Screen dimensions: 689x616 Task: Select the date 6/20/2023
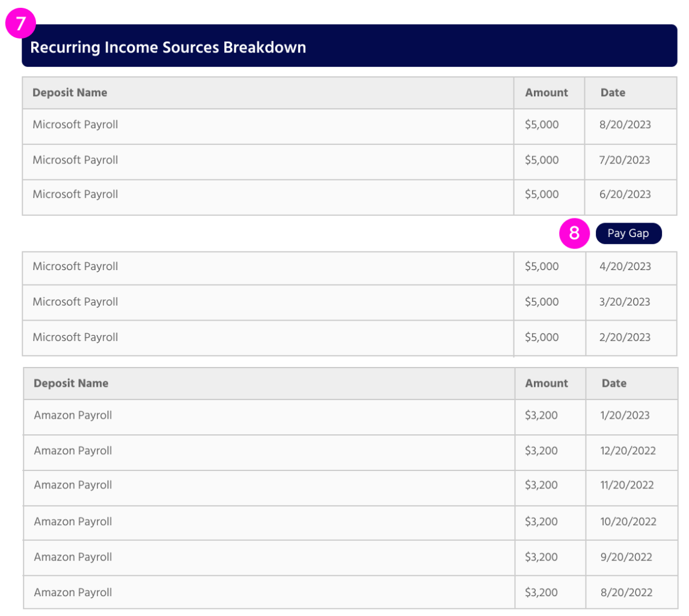click(x=625, y=194)
